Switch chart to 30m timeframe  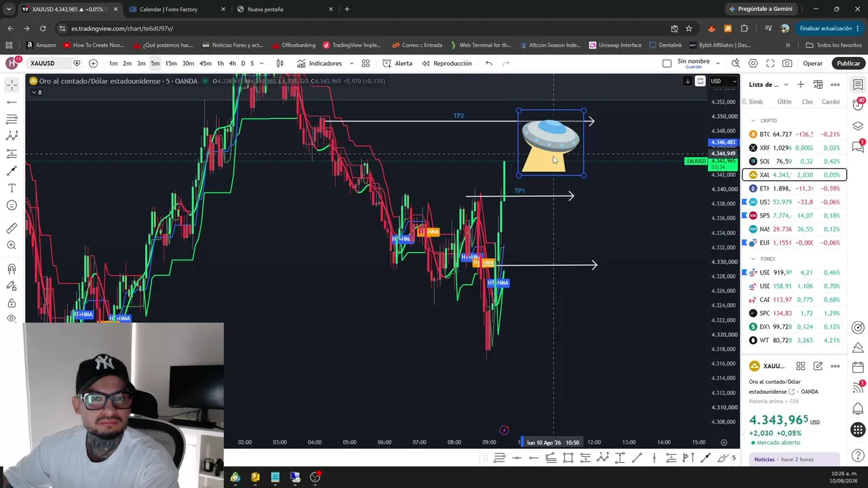point(188,63)
